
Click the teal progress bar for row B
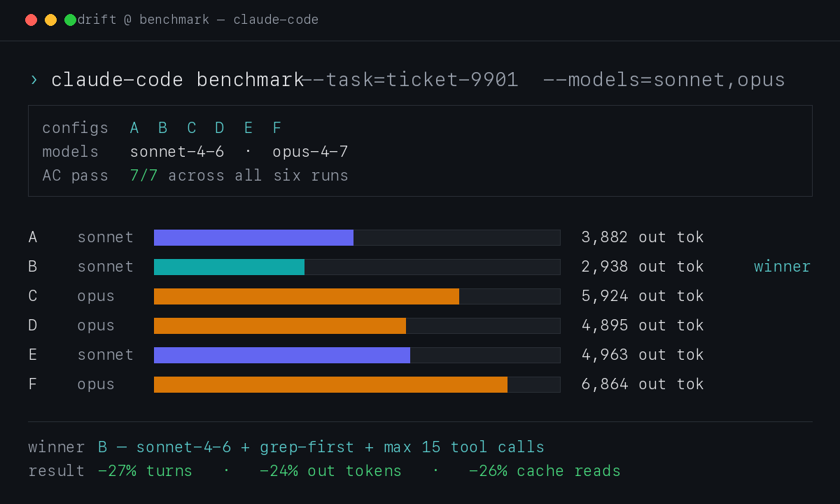(229, 267)
